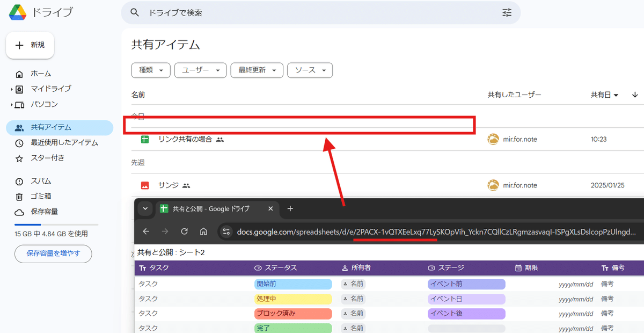The image size is (644, 333).
Task: Open ゴミ箱 in the sidebar
Action: (x=41, y=197)
